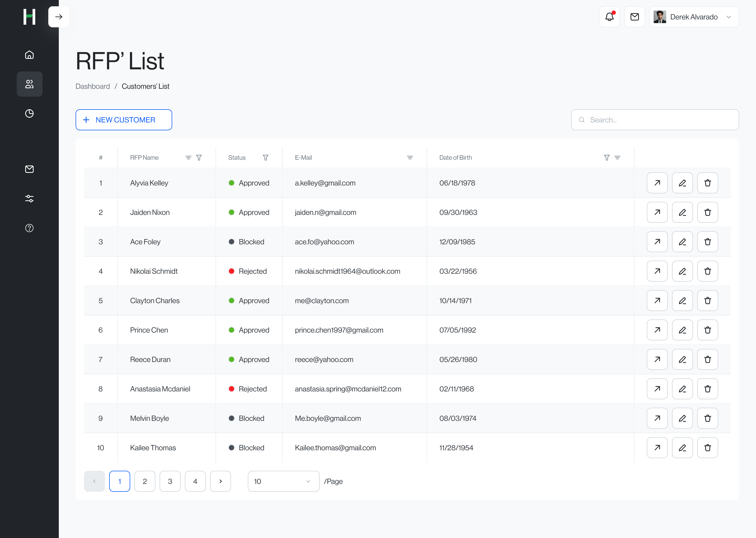Screen dimensions: 756x538
Task: Delete the Ace Foley row
Action: (707, 242)
